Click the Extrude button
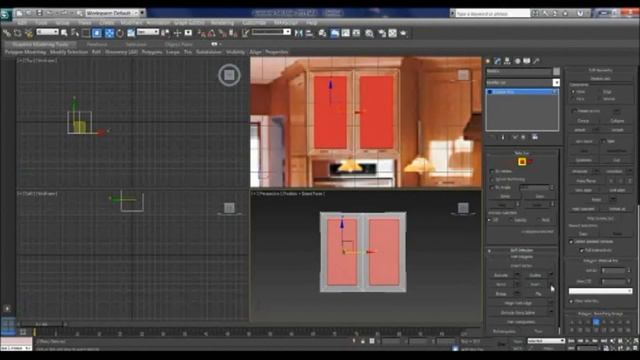 pyautogui.click(x=501, y=276)
